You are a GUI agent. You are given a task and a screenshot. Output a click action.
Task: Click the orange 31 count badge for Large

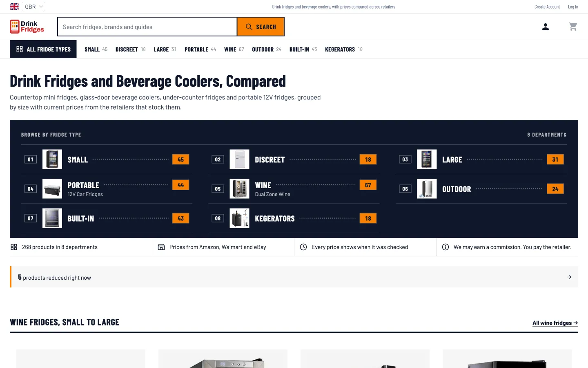pos(555,159)
